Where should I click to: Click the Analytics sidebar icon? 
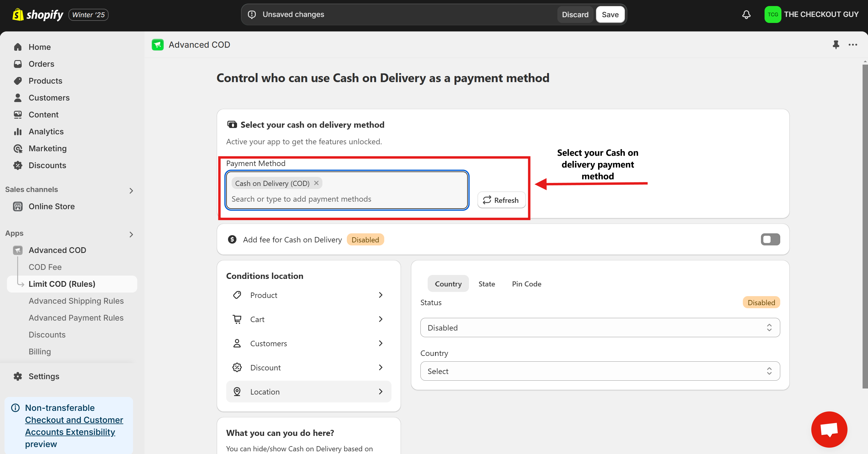18,132
